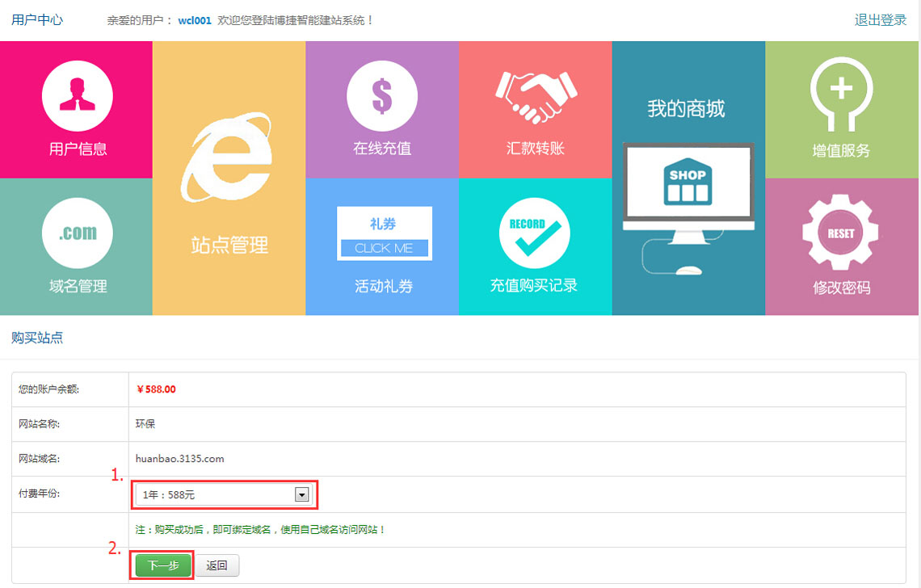Go to 用户中心 header link

[37, 20]
